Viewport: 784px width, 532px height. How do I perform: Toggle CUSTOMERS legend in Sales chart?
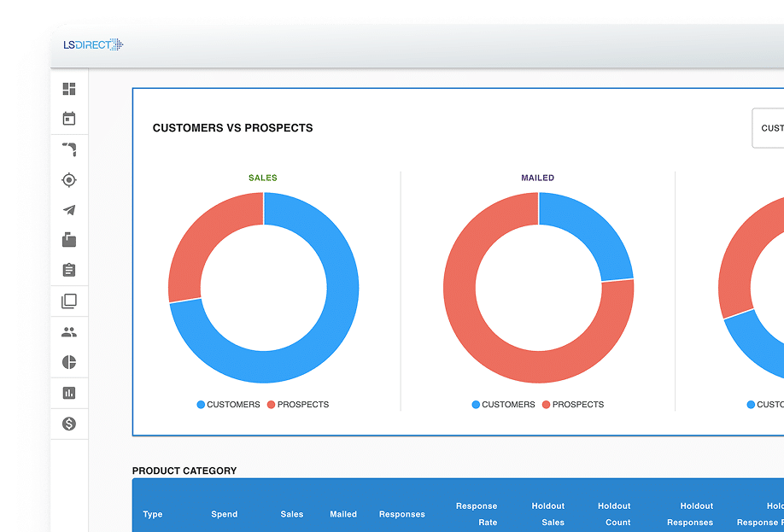pos(228,405)
